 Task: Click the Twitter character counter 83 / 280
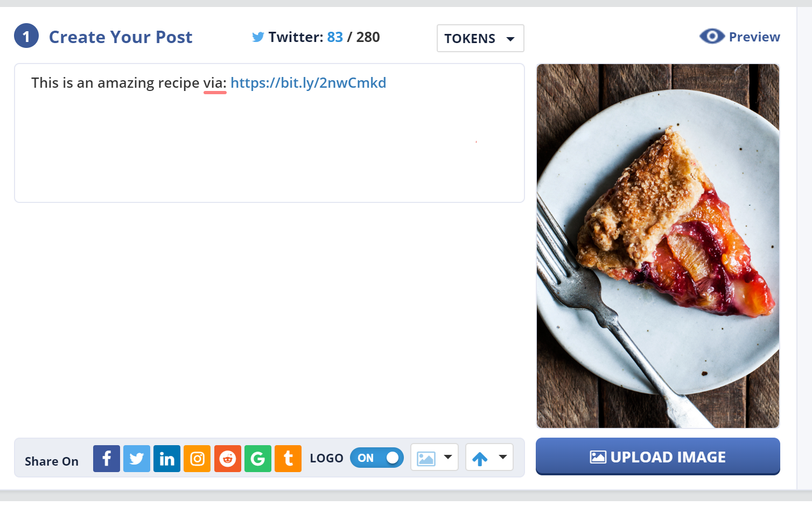tap(353, 37)
